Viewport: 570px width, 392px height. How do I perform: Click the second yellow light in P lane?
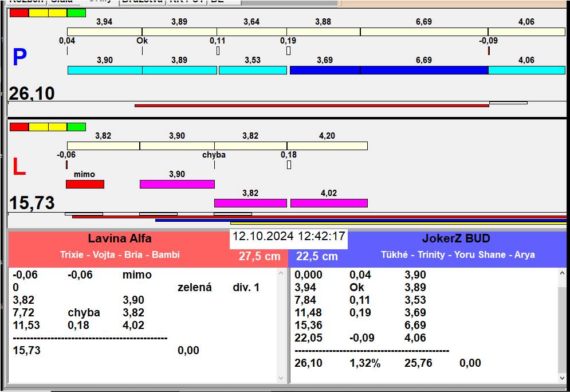coord(57,13)
